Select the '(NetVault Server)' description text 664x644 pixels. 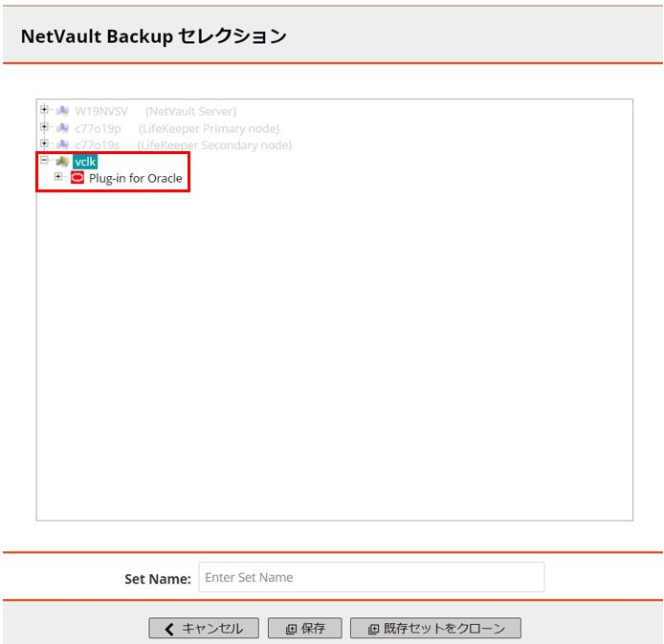coord(191,111)
